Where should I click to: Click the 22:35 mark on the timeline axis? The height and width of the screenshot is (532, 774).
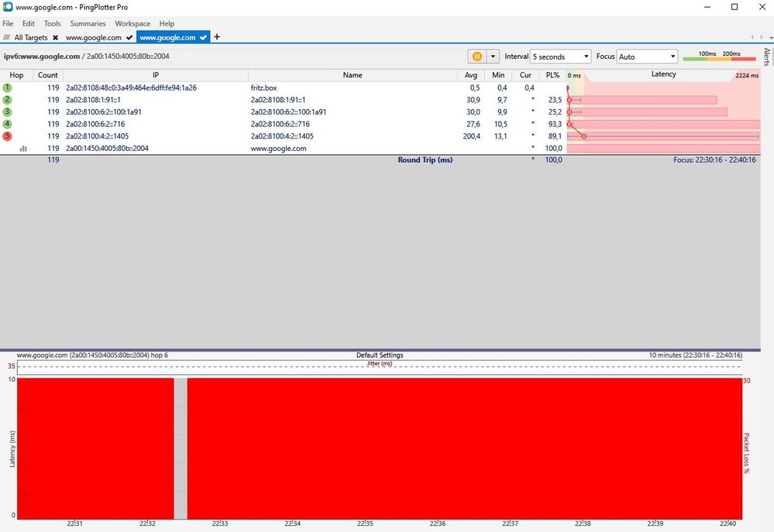[365, 523]
